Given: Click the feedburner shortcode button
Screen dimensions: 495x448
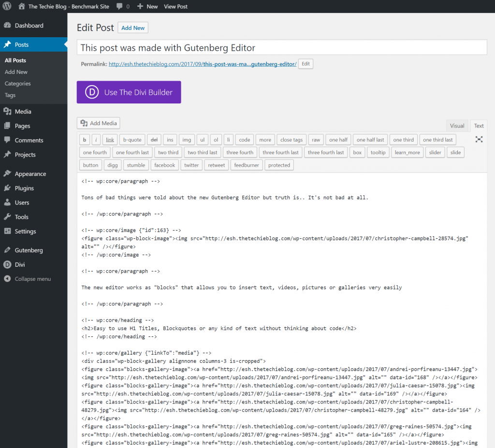Looking at the screenshot, I should (246, 165).
